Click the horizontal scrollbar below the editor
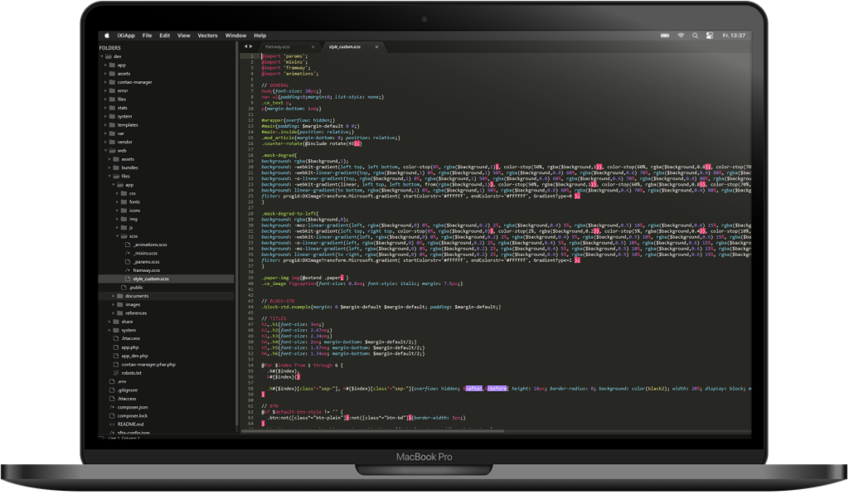Image resolution: width=849 pixels, height=504 pixels. point(497,429)
